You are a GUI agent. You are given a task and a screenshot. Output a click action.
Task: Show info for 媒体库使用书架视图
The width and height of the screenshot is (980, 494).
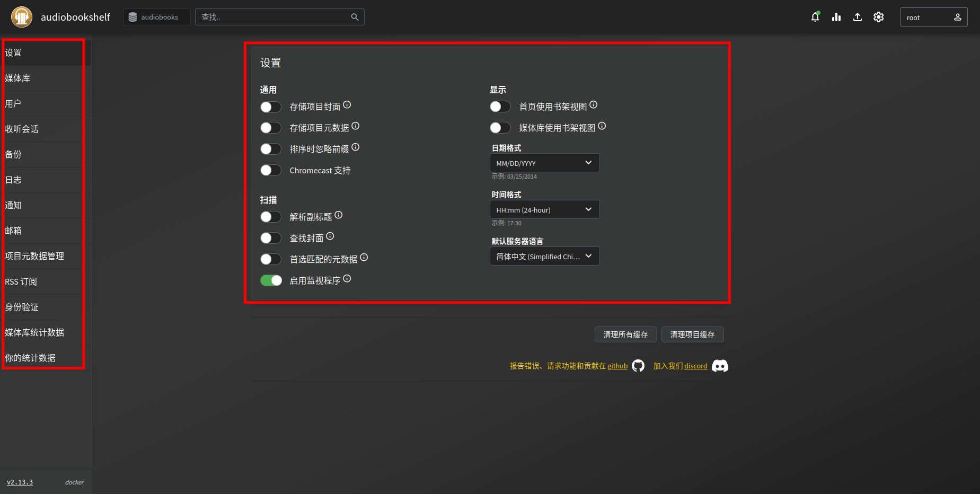click(x=602, y=126)
